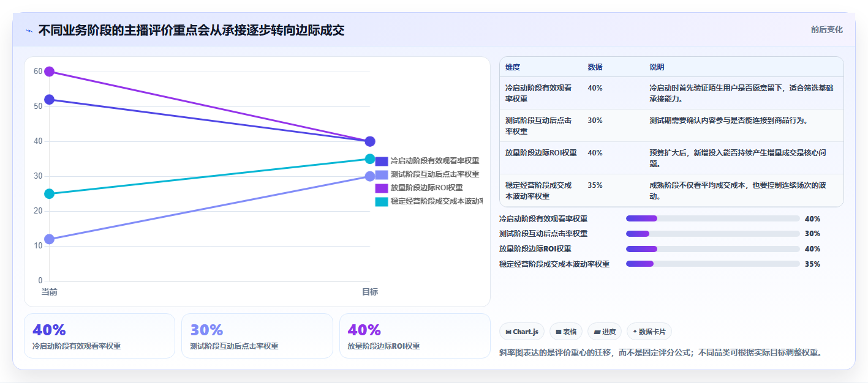Click 放量阶段边际ROI权重 legend text in chart
This screenshot has width=868, height=383.
pos(427,188)
